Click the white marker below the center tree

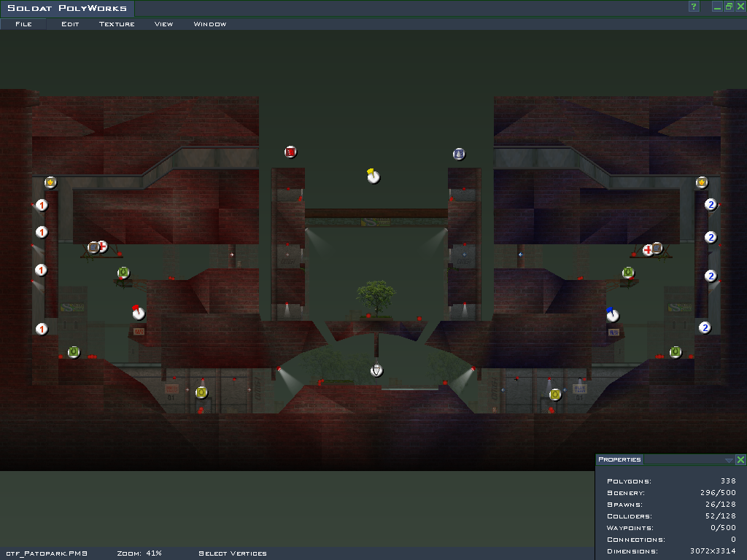pos(376,370)
